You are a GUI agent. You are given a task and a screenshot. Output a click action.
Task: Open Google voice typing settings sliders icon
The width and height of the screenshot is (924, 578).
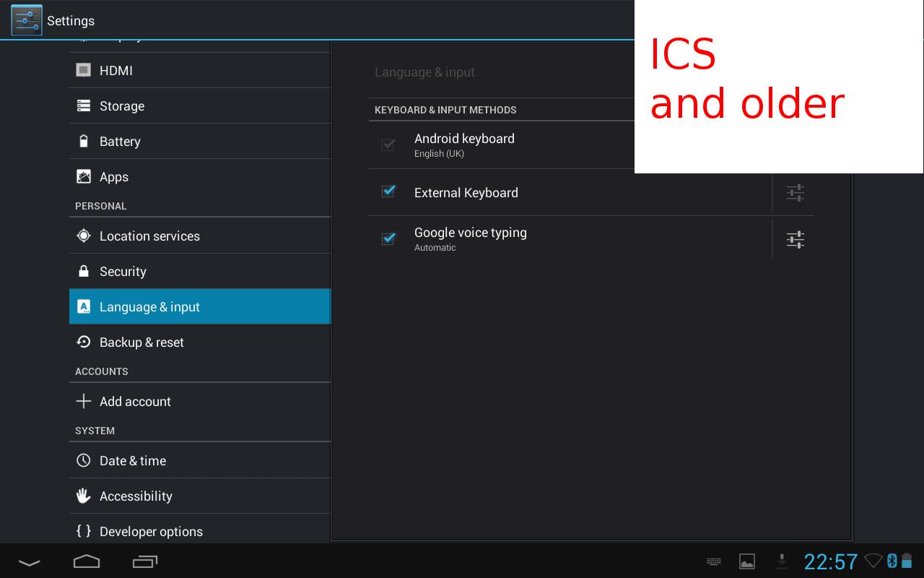[795, 239]
